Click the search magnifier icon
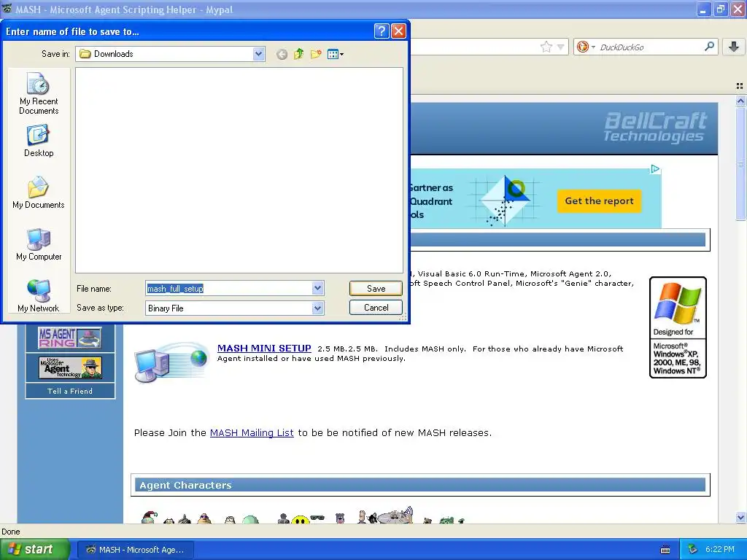The image size is (747, 560). pyautogui.click(x=709, y=47)
